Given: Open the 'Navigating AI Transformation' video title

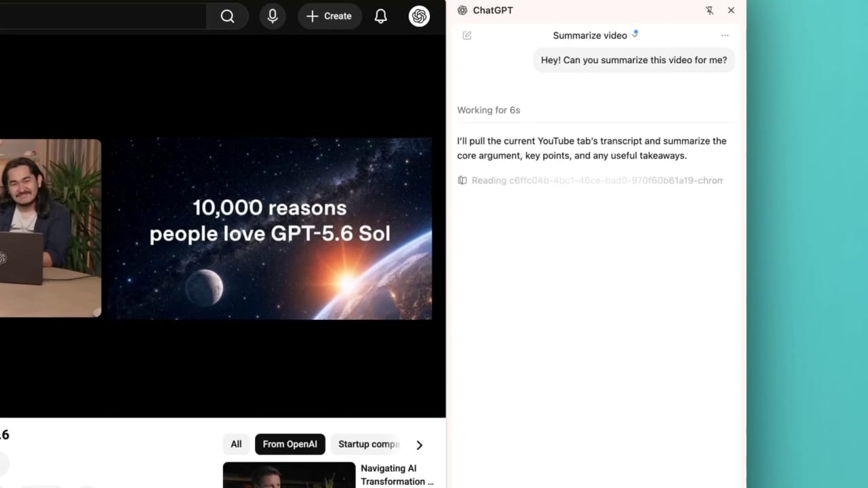Looking at the screenshot, I should click(x=397, y=475).
